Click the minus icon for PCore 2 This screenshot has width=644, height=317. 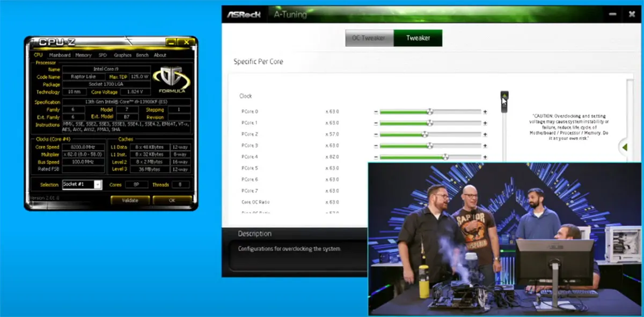tap(376, 135)
